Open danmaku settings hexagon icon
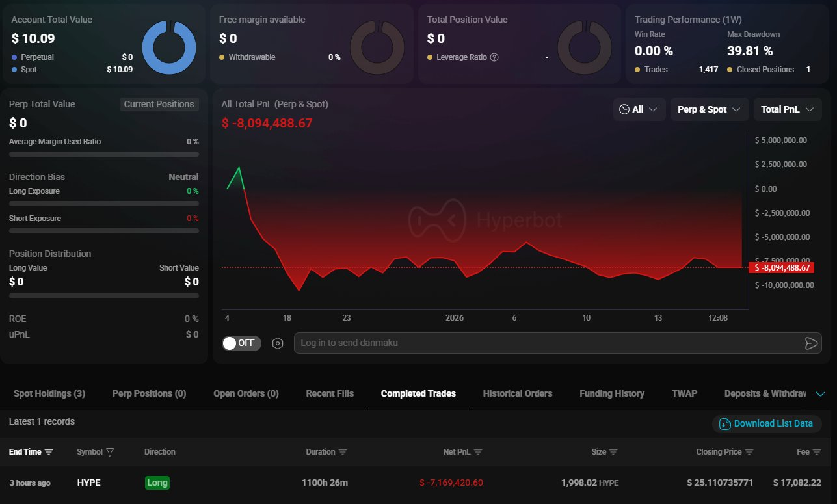 tap(278, 343)
